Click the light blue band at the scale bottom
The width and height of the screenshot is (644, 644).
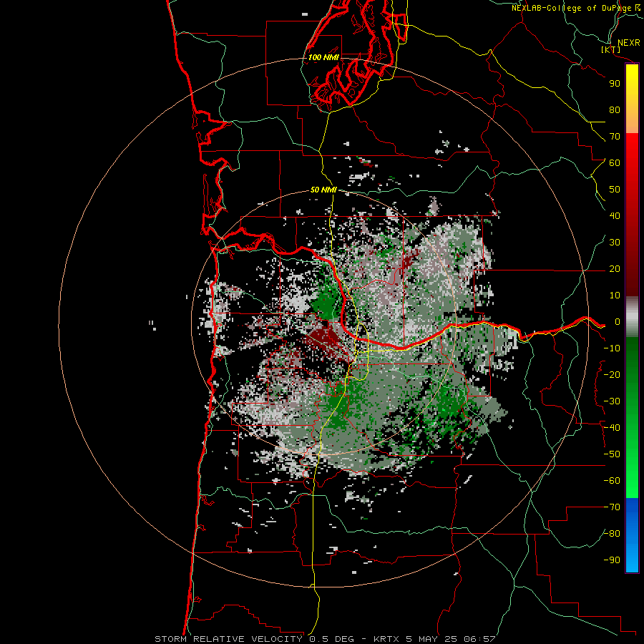pos(632,555)
